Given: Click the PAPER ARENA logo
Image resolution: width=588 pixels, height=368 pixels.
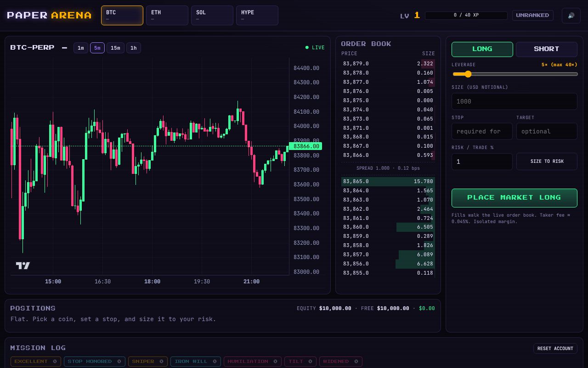Looking at the screenshot, I should (49, 15).
